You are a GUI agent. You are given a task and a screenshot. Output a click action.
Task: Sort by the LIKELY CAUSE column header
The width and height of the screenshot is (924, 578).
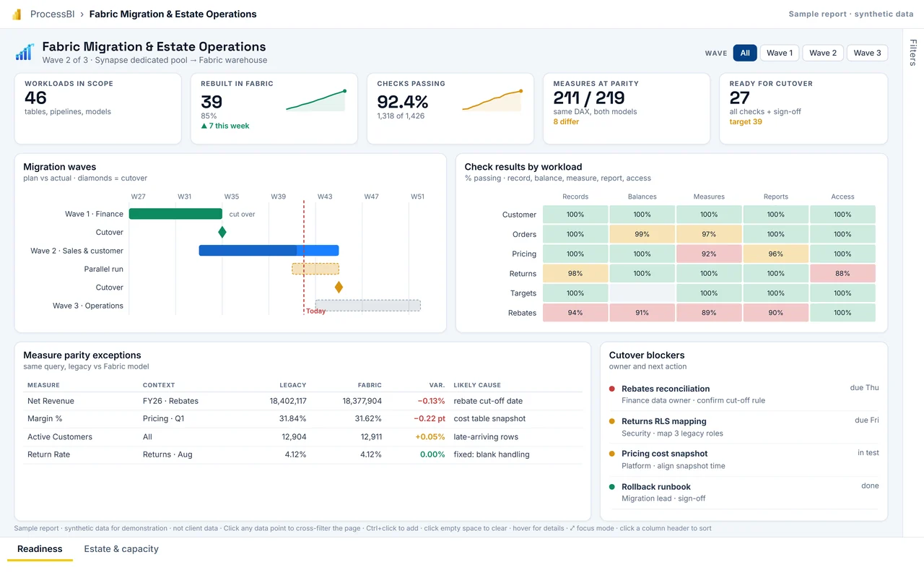coord(477,385)
